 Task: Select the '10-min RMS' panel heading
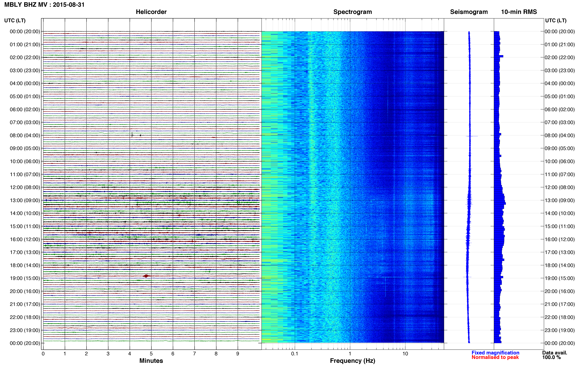click(x=519, y=12)
